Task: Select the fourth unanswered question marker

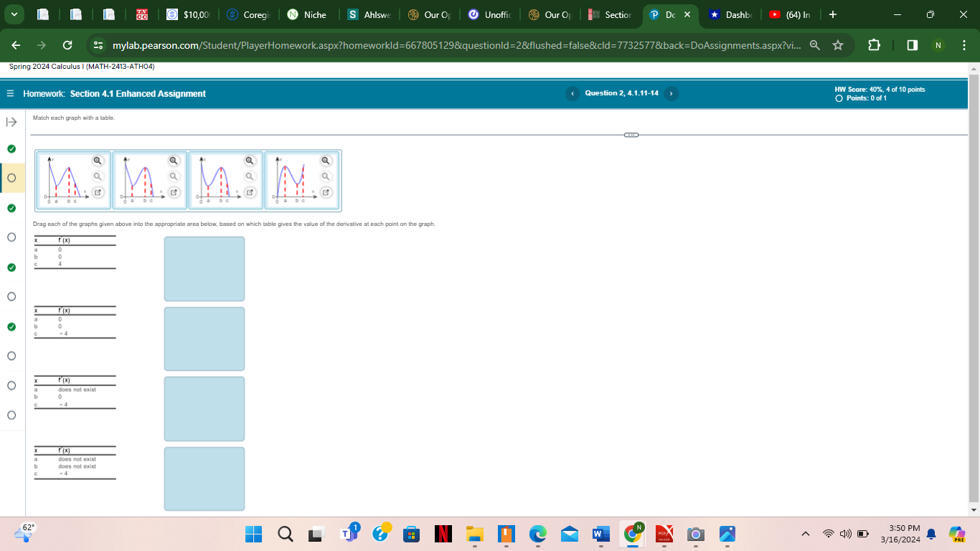Action: click(11, 237)
